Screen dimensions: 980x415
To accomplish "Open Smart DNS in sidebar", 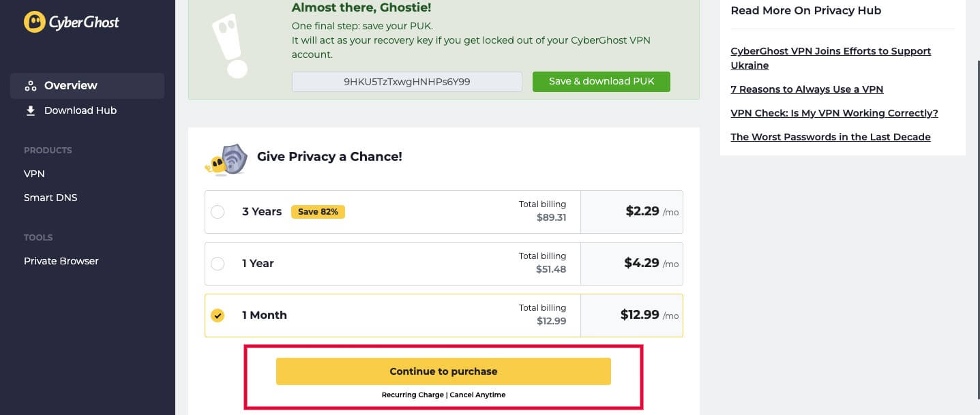I will (50, 198).
